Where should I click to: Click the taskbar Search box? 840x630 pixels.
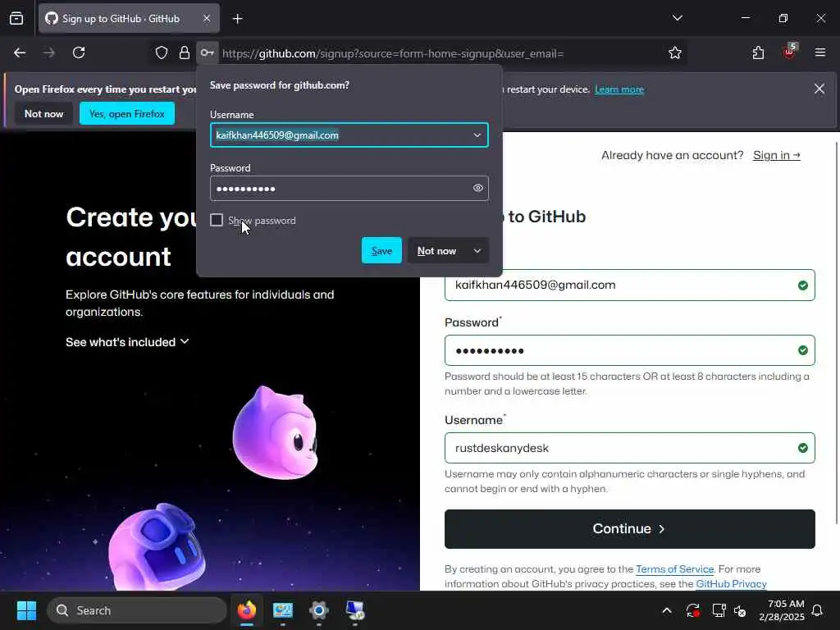pyautogui.click(x=137, y=610)
